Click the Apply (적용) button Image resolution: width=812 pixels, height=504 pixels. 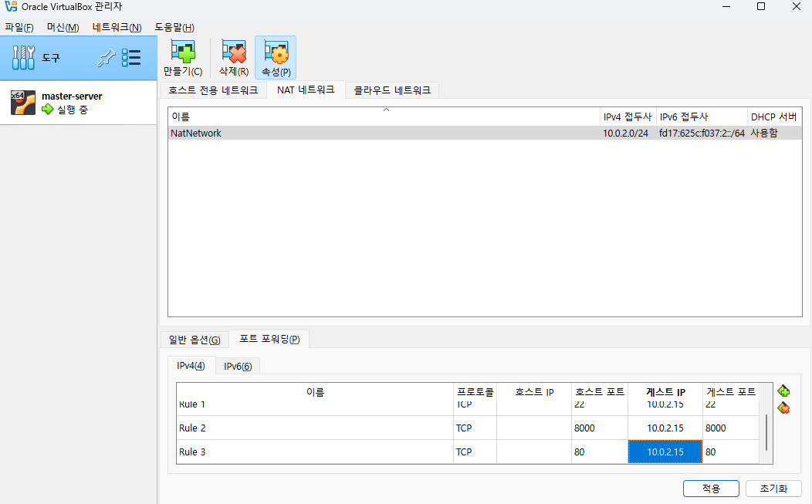click(x=711, y=489)
